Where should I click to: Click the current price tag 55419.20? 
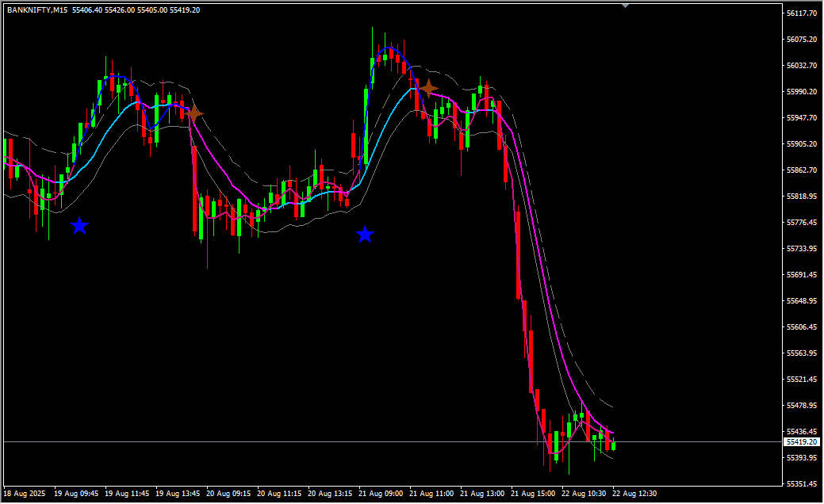(x=802, y=441)
